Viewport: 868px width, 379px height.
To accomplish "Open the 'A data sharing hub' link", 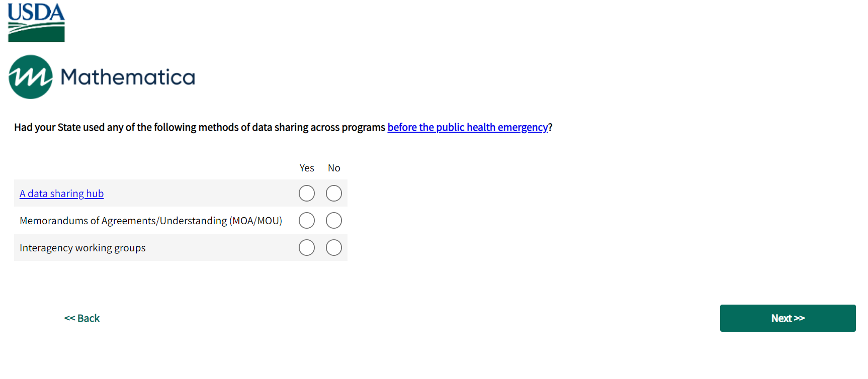I will 61,194.
